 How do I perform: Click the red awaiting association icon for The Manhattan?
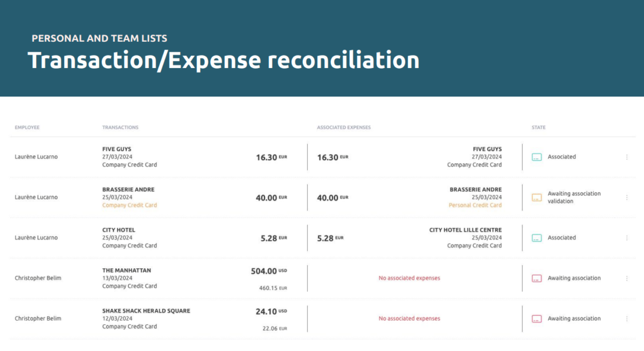click(x=536, y=279)
